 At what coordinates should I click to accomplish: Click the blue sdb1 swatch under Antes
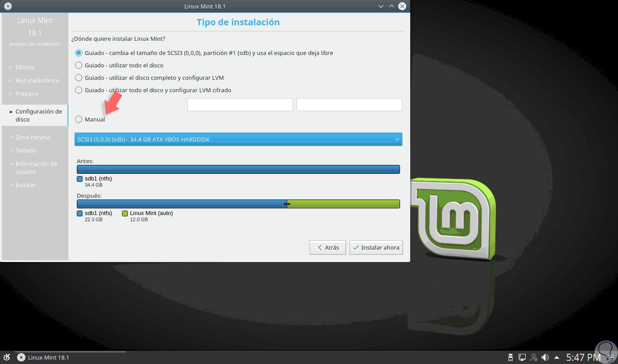pos(79,179)
